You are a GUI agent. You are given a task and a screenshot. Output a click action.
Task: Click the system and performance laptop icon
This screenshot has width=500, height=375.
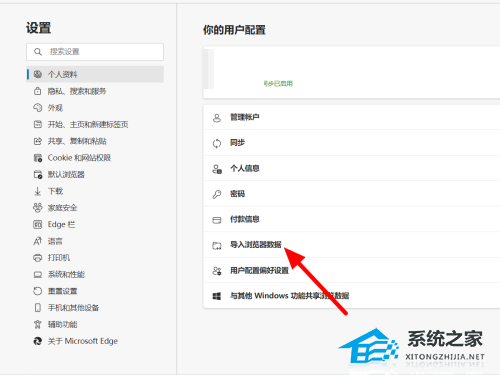coord(38,274)
